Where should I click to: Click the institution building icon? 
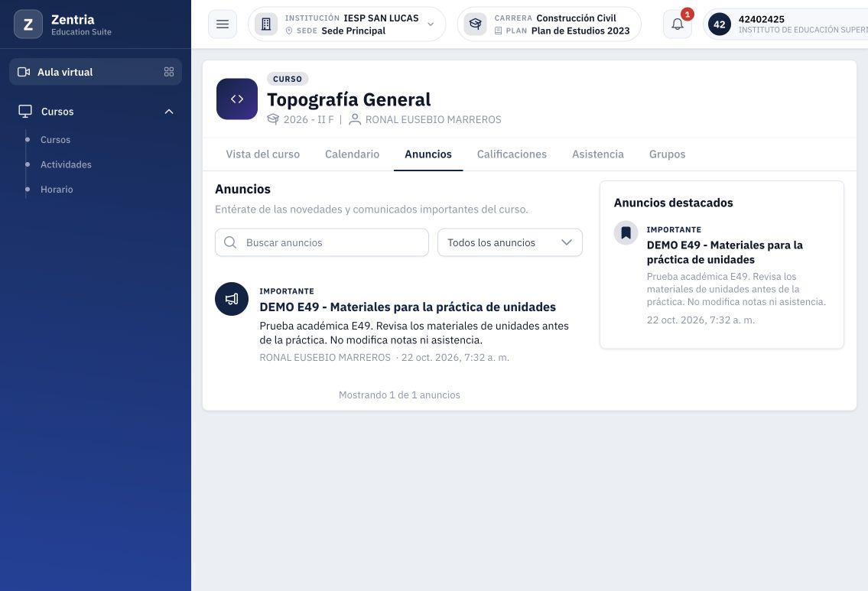pos(265,24)
